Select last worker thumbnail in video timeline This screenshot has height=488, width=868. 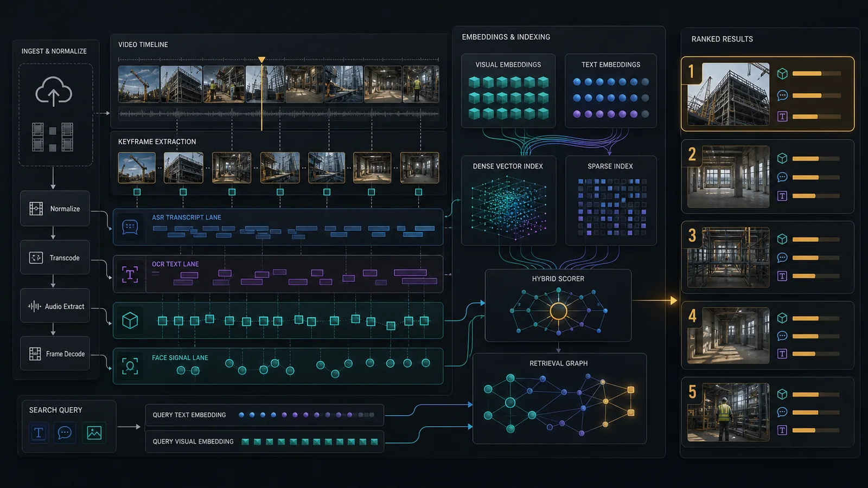pyautogui.click(x=421, y=85)
